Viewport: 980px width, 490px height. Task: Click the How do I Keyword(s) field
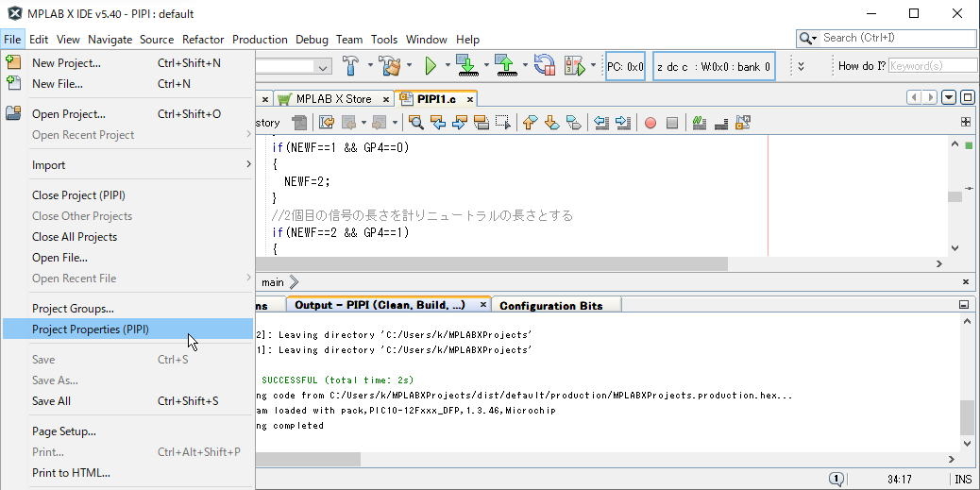(x=933, y=66)
